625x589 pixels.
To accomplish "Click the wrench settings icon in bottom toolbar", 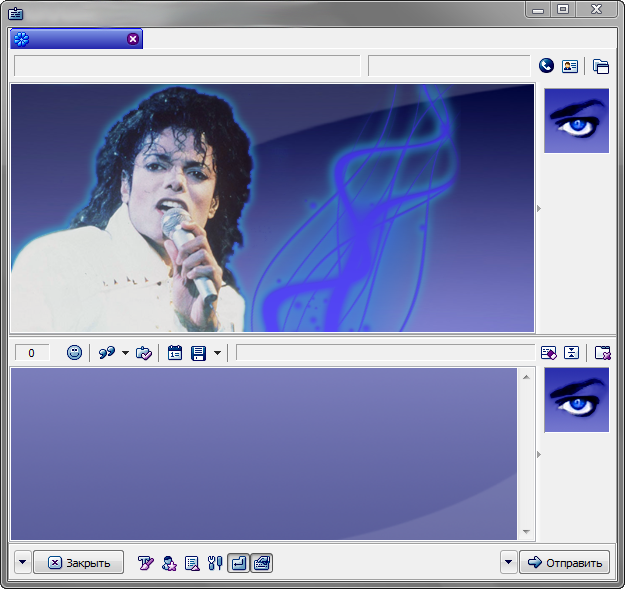I will (214, 563).
